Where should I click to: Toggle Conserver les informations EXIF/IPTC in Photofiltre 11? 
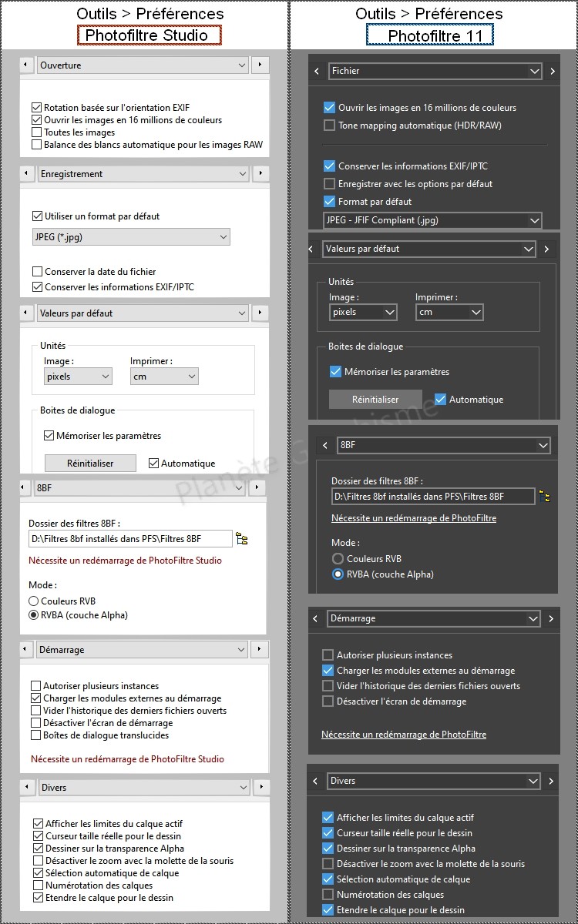(330, 166)
